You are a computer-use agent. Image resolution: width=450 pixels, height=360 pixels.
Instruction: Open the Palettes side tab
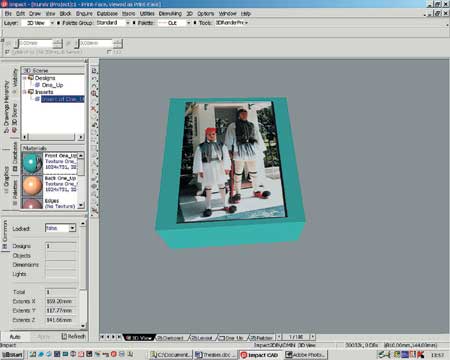point(15,193)
